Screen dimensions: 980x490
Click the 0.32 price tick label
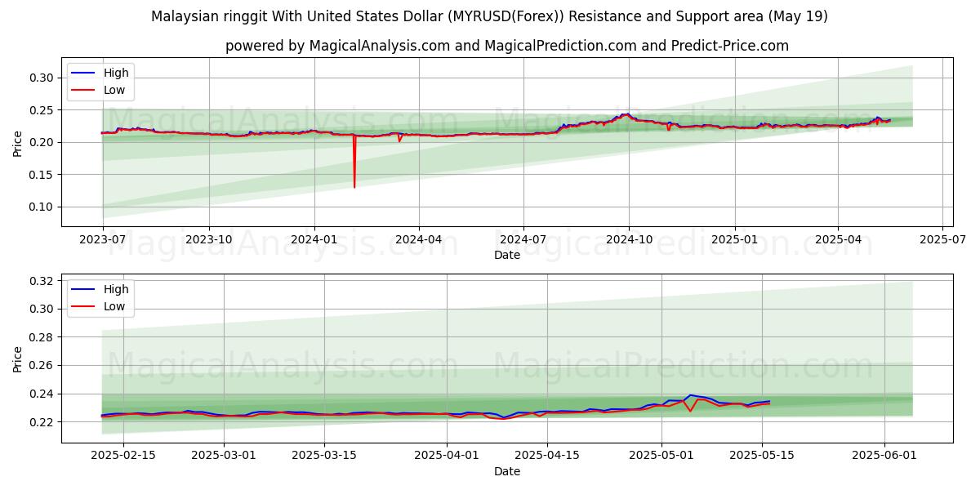pos(42,281)
